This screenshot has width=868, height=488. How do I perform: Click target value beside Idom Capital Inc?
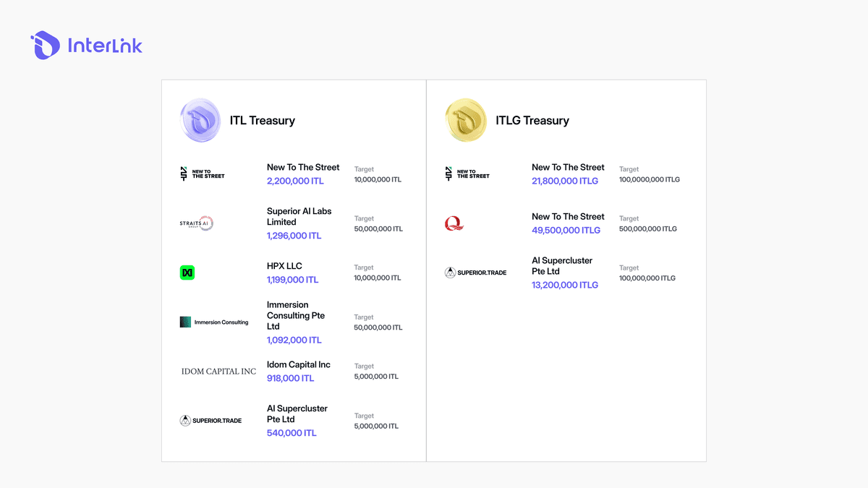coord(376,377)
